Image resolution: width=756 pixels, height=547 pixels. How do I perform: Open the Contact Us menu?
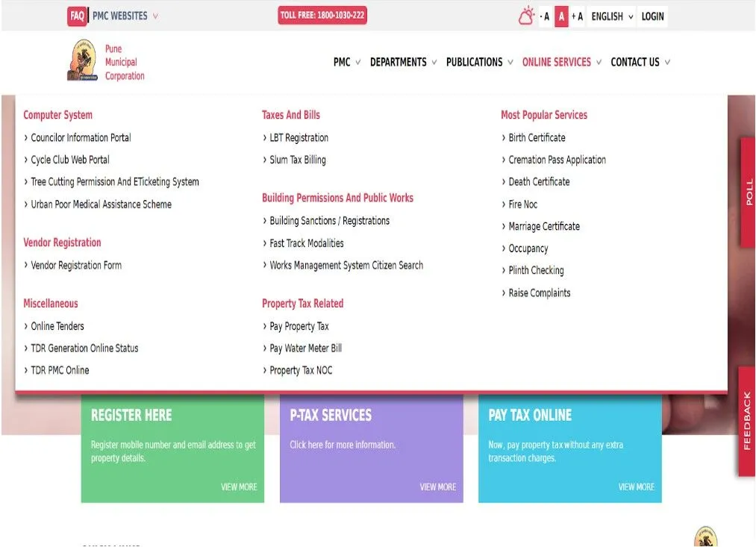(x=640, y=62)
